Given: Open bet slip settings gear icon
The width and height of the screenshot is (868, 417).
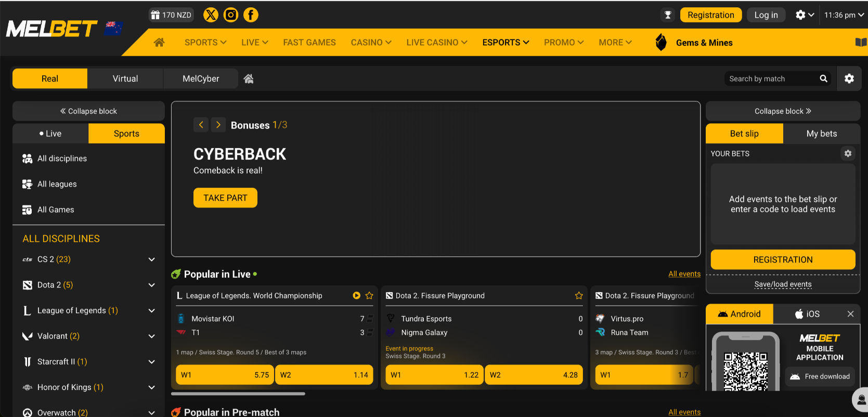Looking at the screenshot, I should 848,153.
